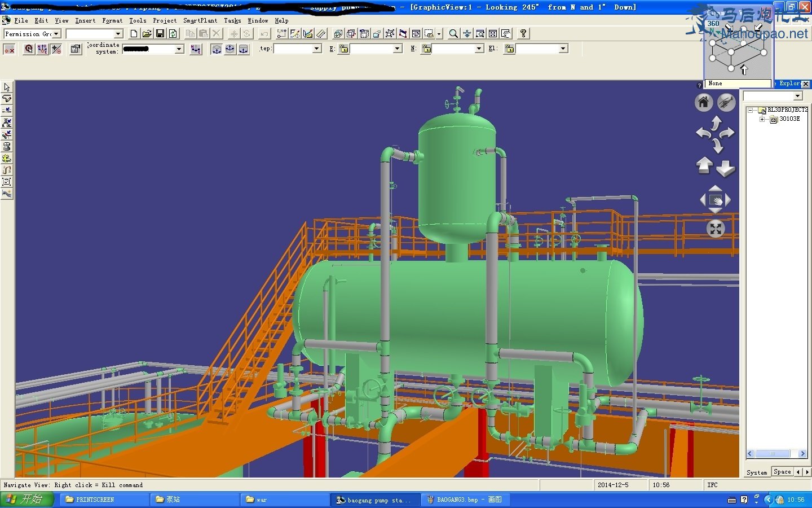Image resolution: width=812 pixels, height=508 pixels.
Task: Click the Workspace Explorer horizontal scrollbar
Action: click(x=776, y=454)
